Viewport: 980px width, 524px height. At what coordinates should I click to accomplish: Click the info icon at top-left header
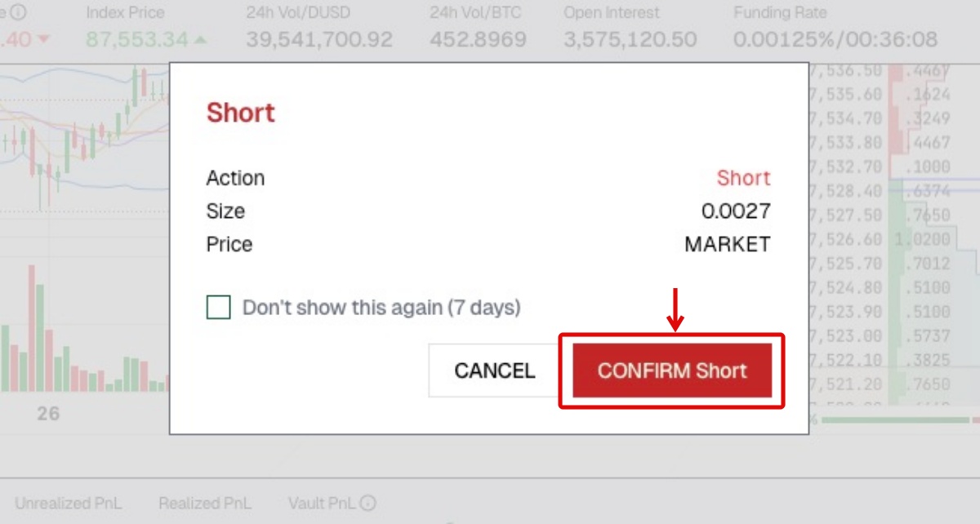coord(18,12)
